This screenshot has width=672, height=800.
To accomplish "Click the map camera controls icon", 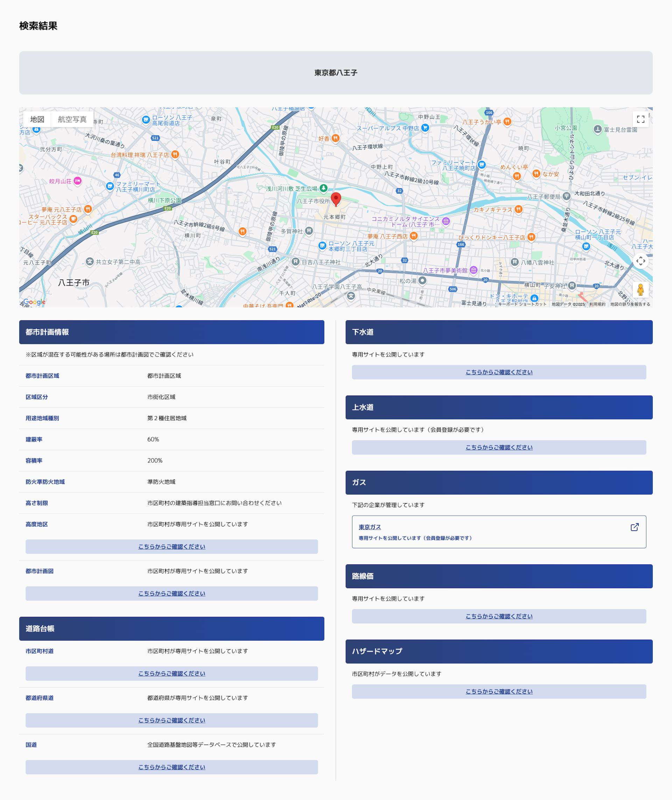I will [640, 261].
